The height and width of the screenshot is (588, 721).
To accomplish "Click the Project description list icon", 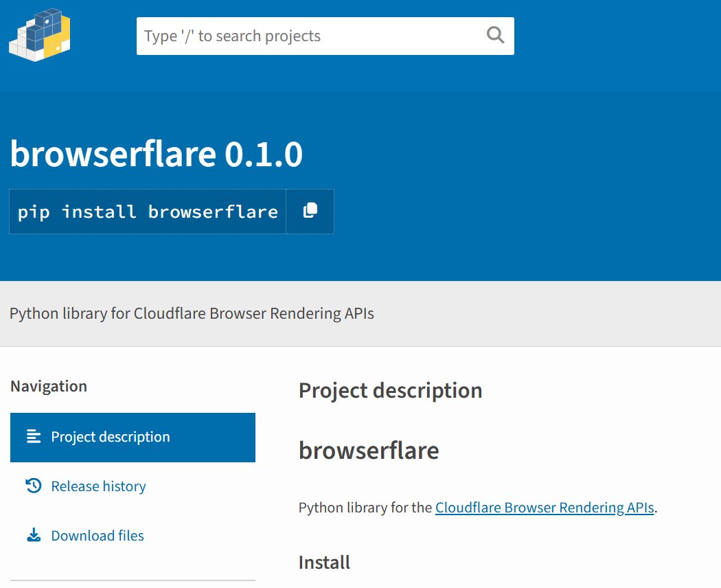I will (34, 436).
